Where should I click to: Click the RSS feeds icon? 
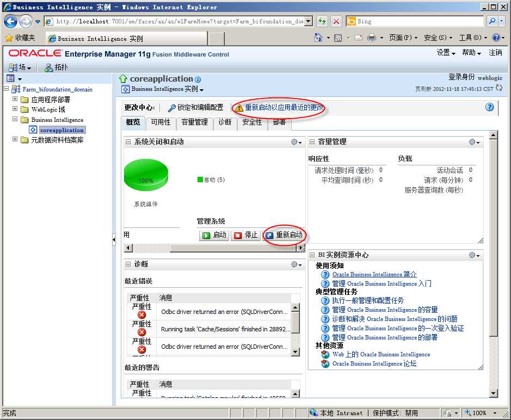click(x=338, y=38)
